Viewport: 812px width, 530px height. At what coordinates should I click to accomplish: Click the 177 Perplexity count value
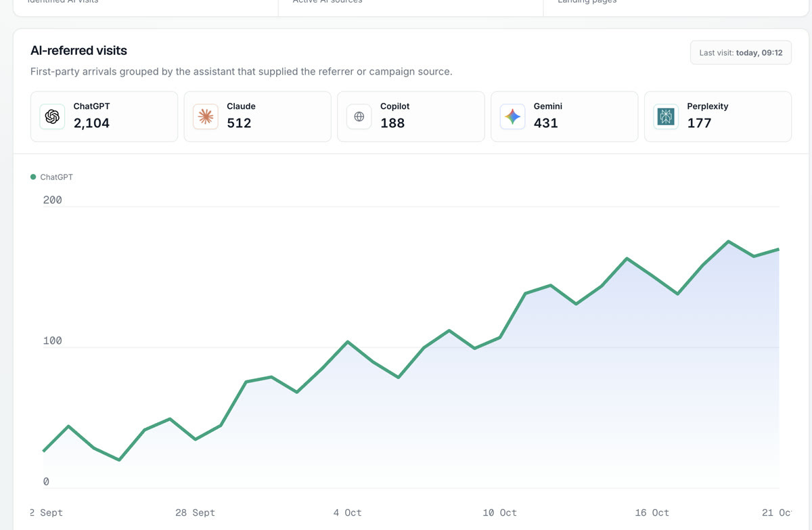click(x=699, y=123)
